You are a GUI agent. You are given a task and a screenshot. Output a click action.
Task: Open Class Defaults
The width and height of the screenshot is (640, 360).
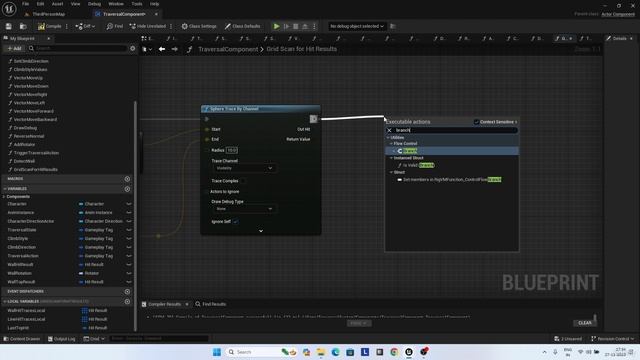(242, 26)
